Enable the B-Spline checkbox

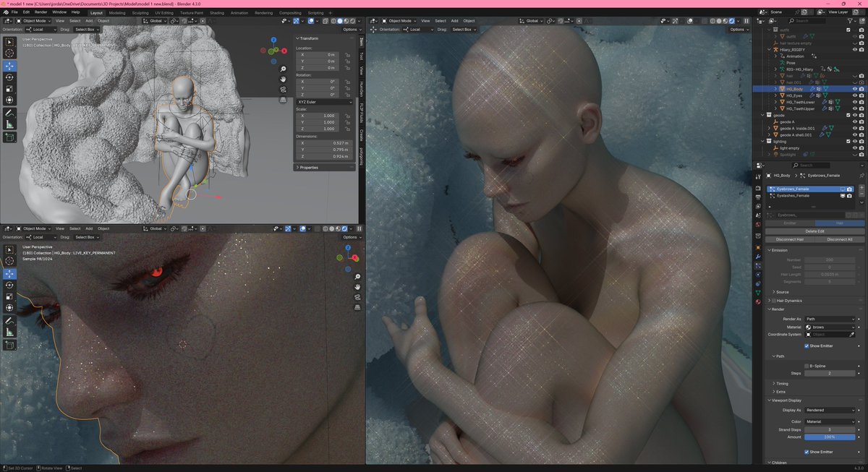tap(807, 366)
